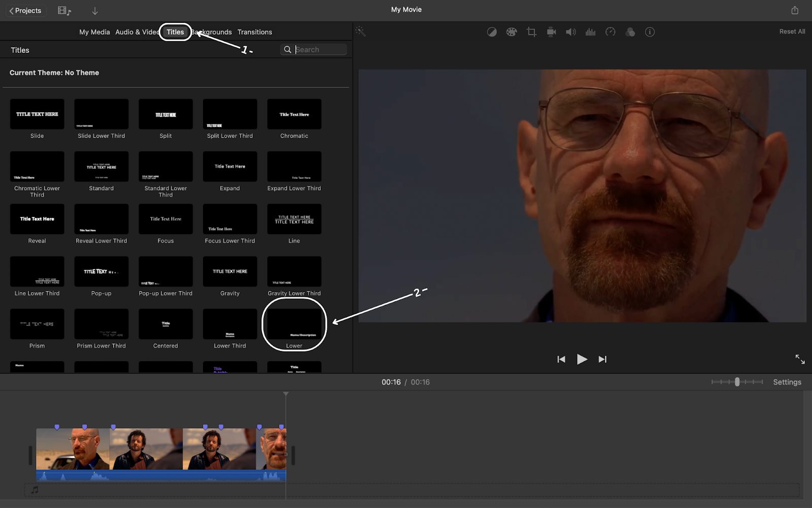
Task: Adjust the timeline zoom slider
Action: [737, 382]
